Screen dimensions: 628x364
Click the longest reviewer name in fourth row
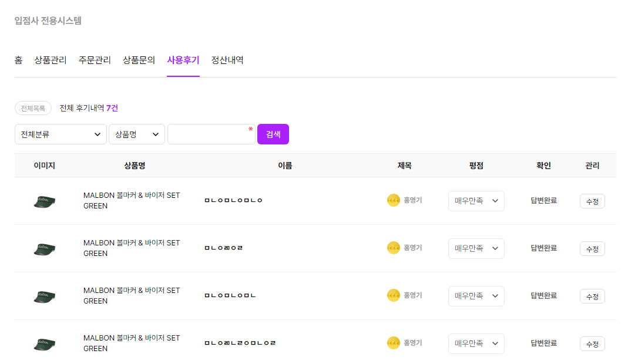pyautogui.click(x=240, y=343)
